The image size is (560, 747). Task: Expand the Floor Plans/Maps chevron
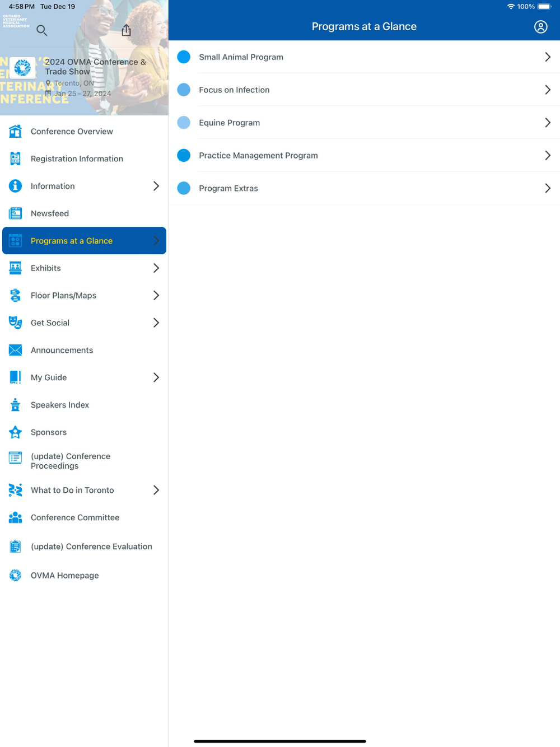(x=156, y=296)
